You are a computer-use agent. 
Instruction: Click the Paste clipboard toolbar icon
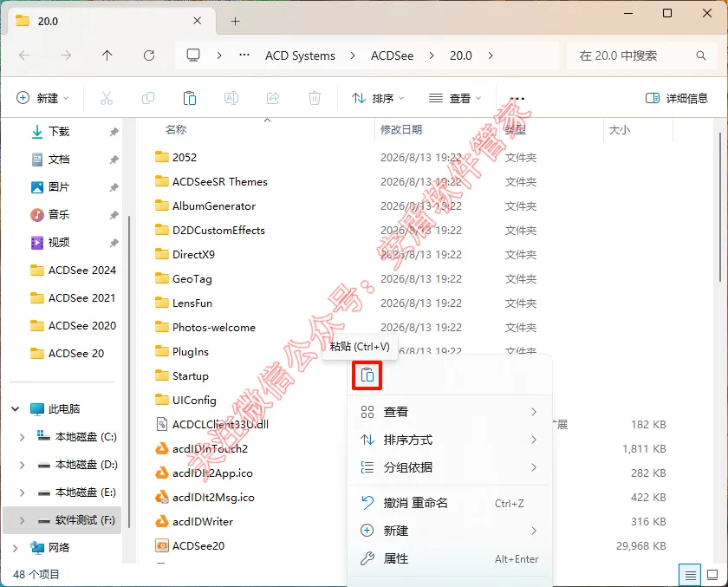coord(190,98)
